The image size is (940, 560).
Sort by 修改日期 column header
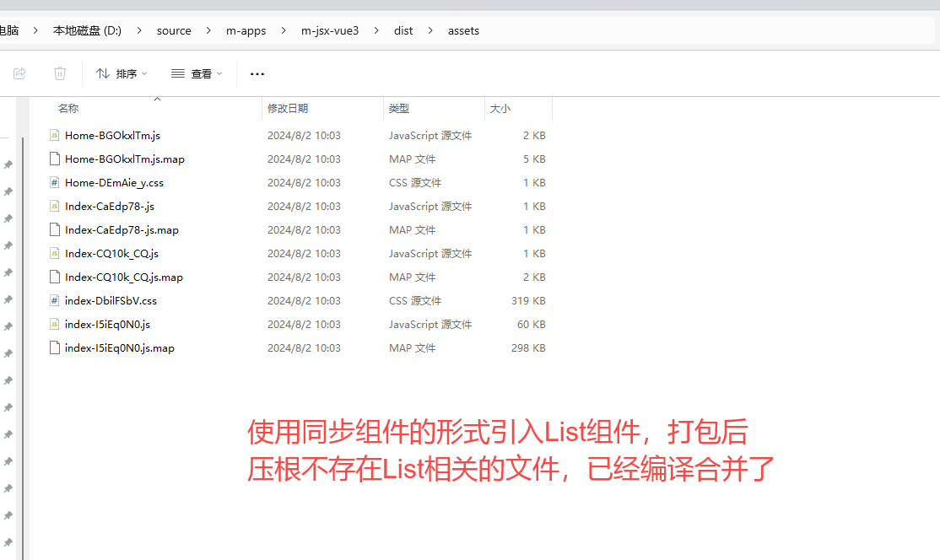288,109
